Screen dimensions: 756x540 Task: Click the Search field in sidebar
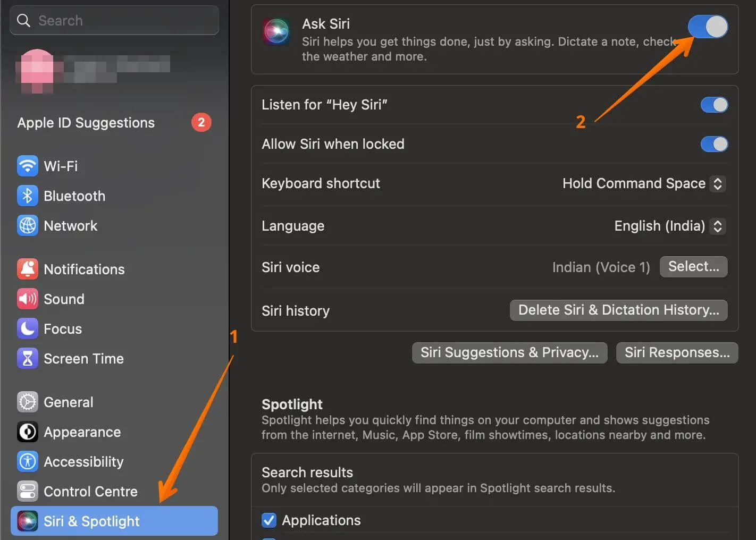pos(114,21)
